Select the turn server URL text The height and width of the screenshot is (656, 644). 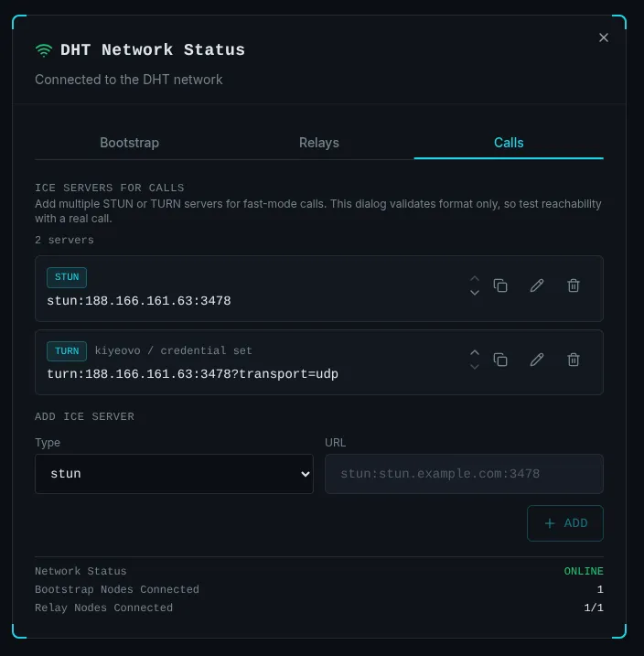(x=192, y=374)
